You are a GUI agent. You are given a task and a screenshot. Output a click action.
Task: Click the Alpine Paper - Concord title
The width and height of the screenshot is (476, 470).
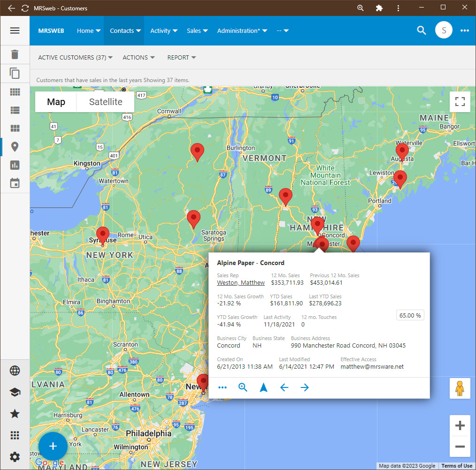pyautogui.click(x=251, y=263)
